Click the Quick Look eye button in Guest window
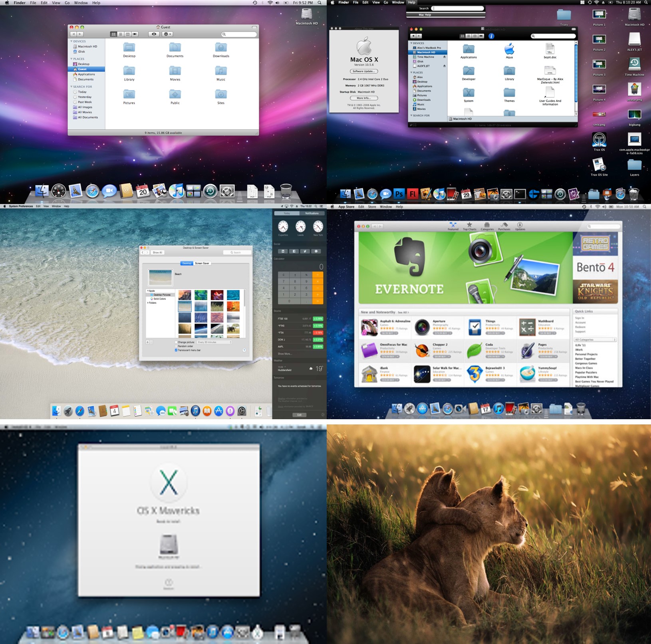 [x=154, y=34]
